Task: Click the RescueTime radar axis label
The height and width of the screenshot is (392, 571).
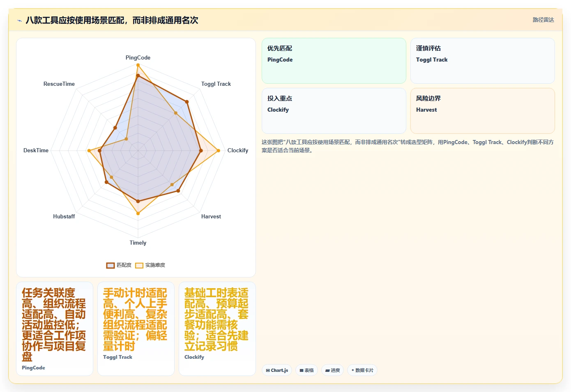Action: tap(59, 84)
